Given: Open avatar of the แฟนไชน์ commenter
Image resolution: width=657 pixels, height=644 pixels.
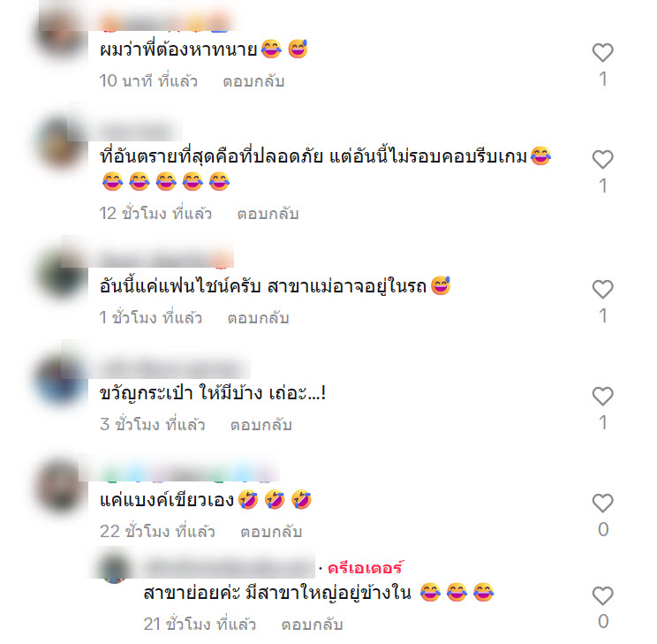Looking at the screenshot, I should [x=61, y=272].
